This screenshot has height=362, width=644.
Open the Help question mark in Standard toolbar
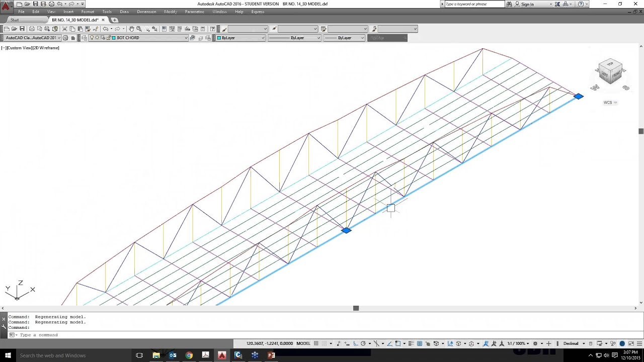(x=213, y=29)
